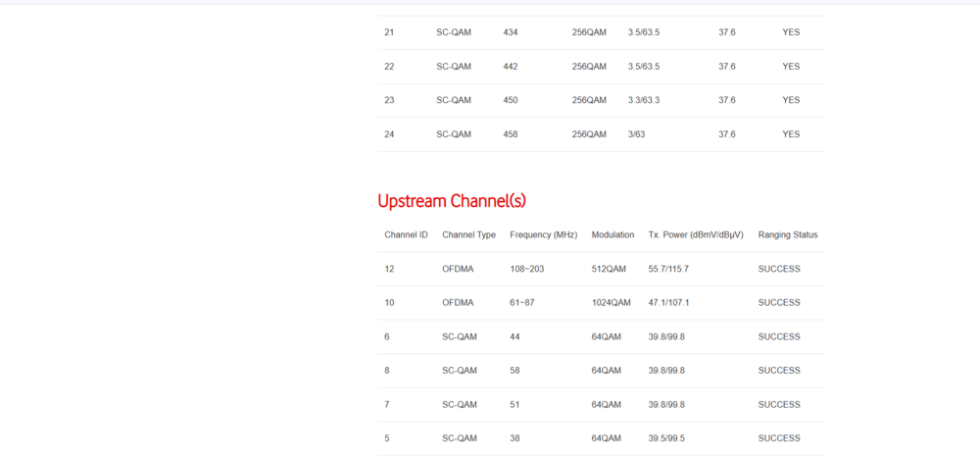Image resolution: width=980 pixels, height=461 pixels.
Task: Click the 61~87 frequency cell
Action: click(522, 303)
